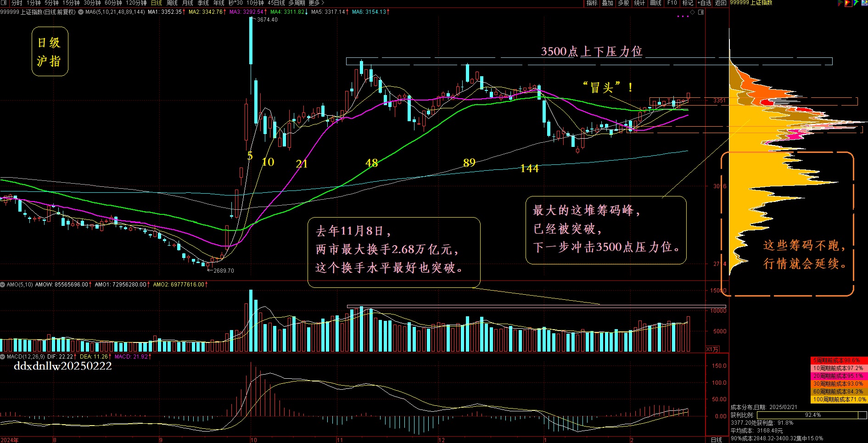Image resolution: width=868 pixels, height=443 pixels.
Task: Click the green arrow icon in right panel
Action: [856, 3]
